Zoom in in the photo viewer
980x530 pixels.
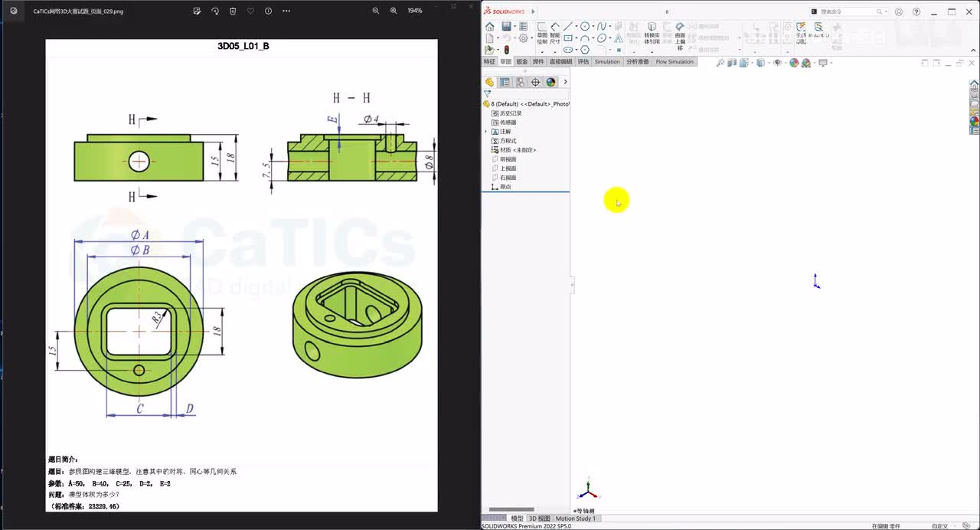coord(394,11)
